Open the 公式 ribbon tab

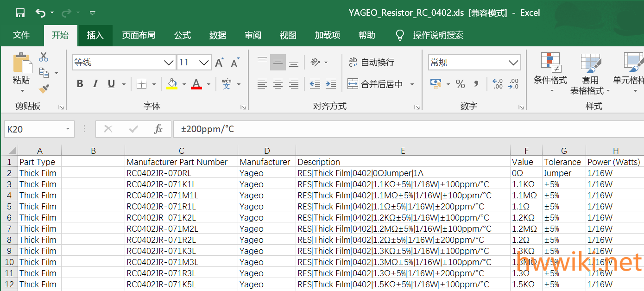point(183,35)
